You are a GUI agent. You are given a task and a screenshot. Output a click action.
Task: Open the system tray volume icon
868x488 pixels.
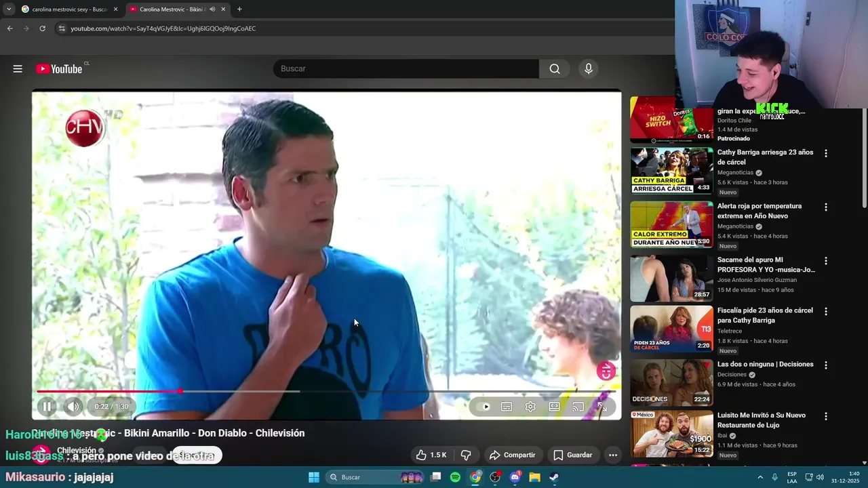(819, 477)
